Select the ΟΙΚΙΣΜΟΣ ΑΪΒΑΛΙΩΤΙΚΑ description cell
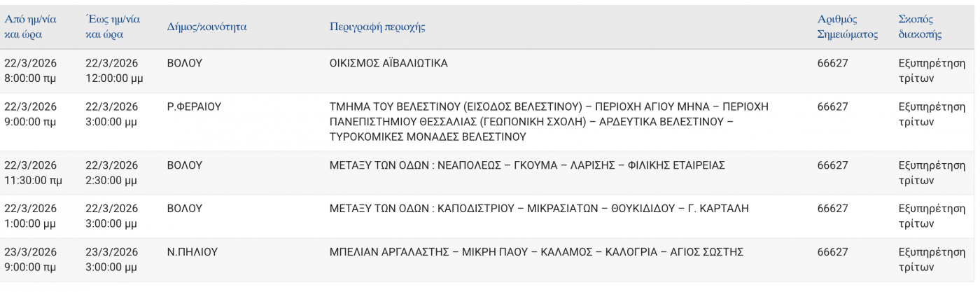980x292 pixels. click(x=388, y=63)
